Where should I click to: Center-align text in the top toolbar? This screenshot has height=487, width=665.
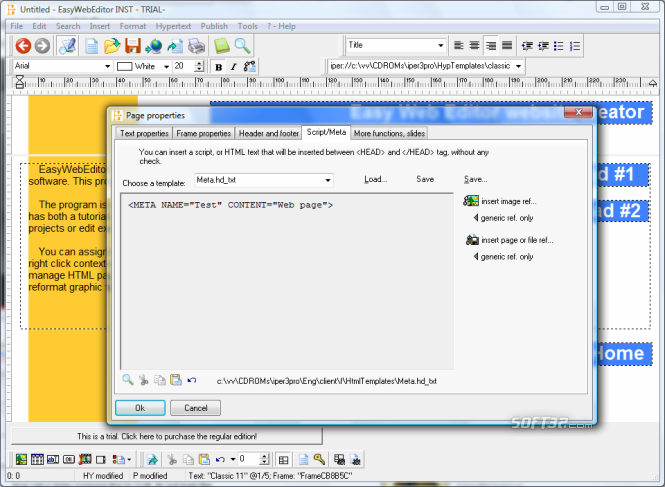click(475, 45)
